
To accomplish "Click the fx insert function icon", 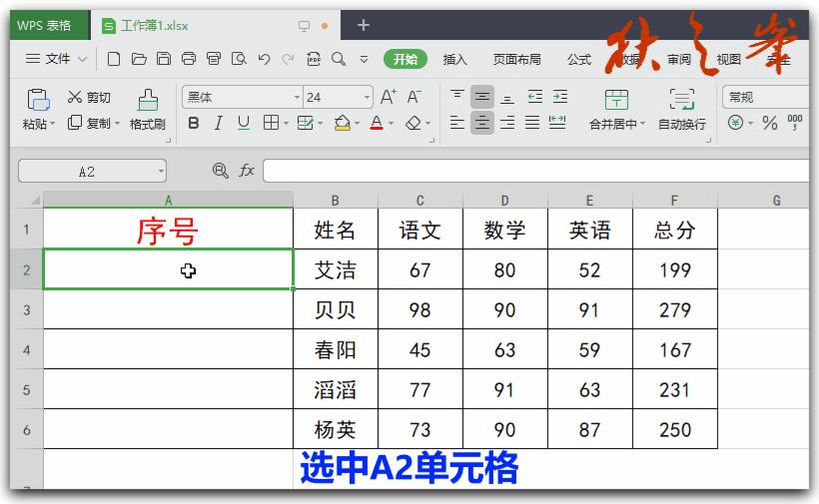I will [x=247, y=170].
